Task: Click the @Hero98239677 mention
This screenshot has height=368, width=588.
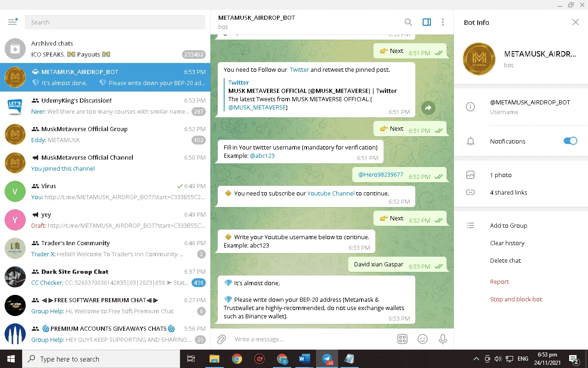Action: pos(380,175)
